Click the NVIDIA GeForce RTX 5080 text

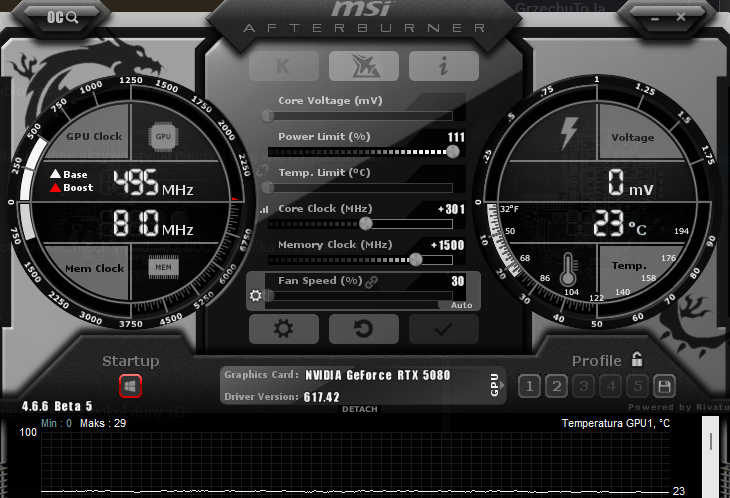[378, 375]
